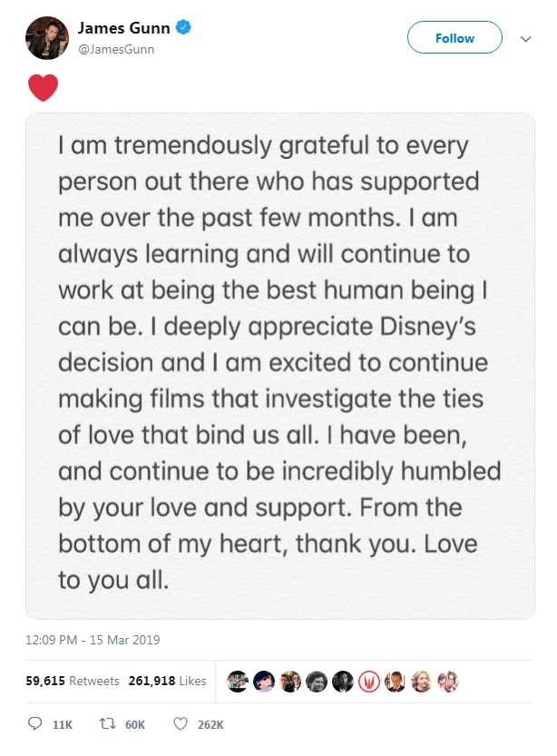Image resolution: width=557 pixels, height=756 pixels.
Task: Click the reply speech bubble icon
Action: [x=34, y=723]
